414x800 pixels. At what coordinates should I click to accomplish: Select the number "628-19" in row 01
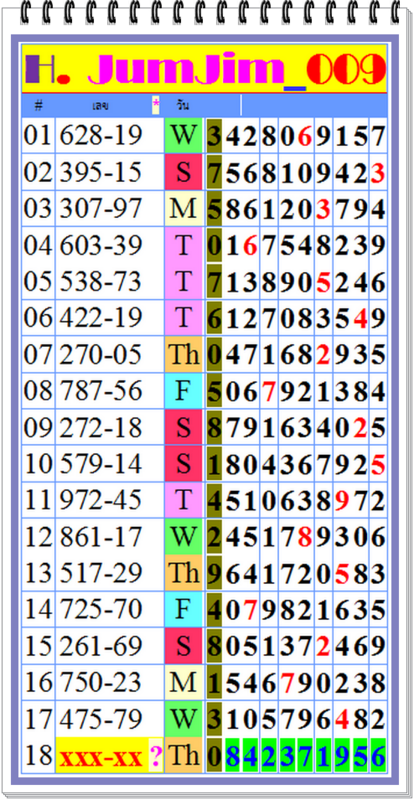(x=100, y=135)
